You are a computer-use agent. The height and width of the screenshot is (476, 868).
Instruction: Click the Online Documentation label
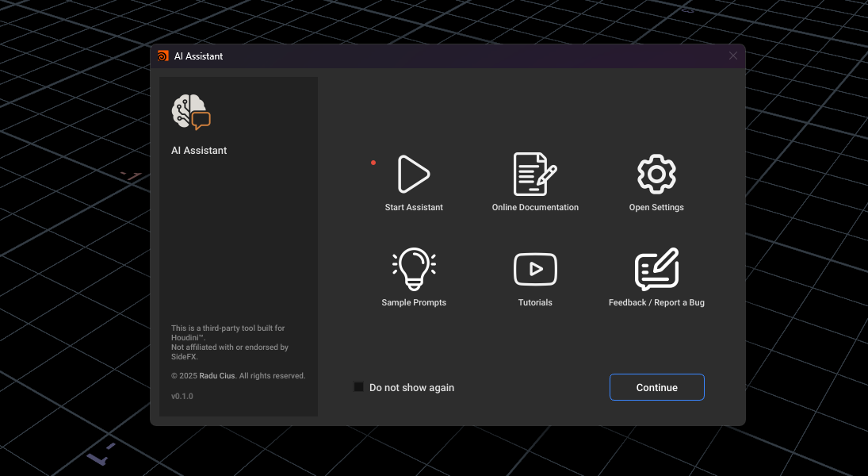coord(535,207)
